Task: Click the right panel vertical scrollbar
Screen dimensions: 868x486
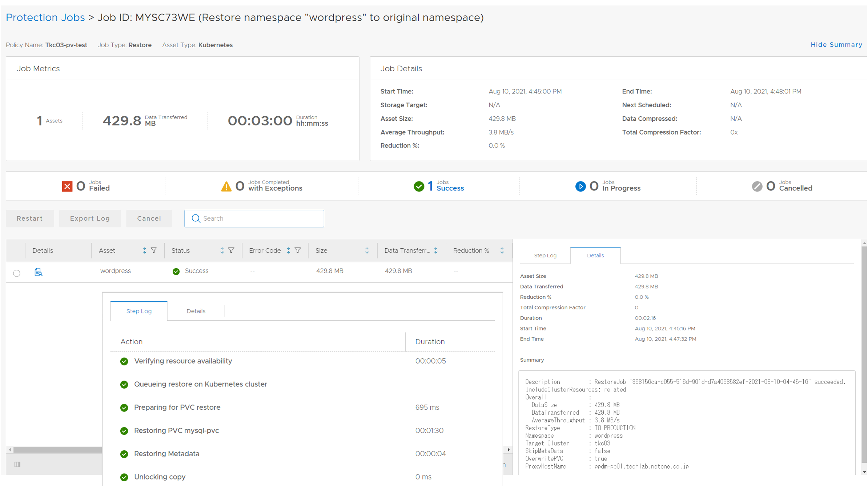Action: click(864, 354)
